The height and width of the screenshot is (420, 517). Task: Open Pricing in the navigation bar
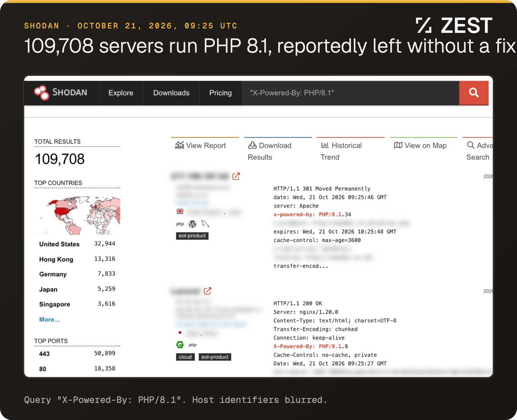click(220, 93)
